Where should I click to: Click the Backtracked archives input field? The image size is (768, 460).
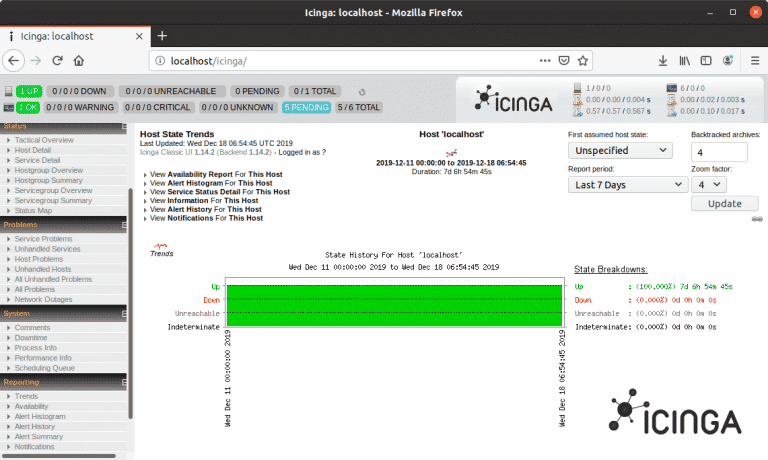(x=719, y=152)
